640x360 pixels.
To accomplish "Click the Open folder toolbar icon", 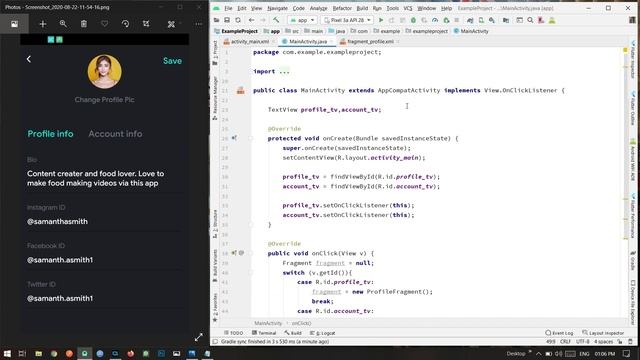I will pyautogui.click(x=216, y=20).
